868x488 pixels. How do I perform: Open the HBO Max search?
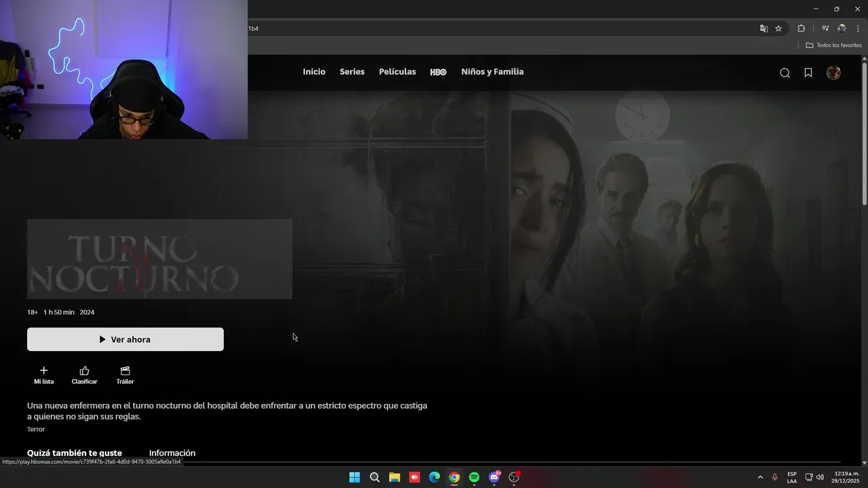click(785, 73)
